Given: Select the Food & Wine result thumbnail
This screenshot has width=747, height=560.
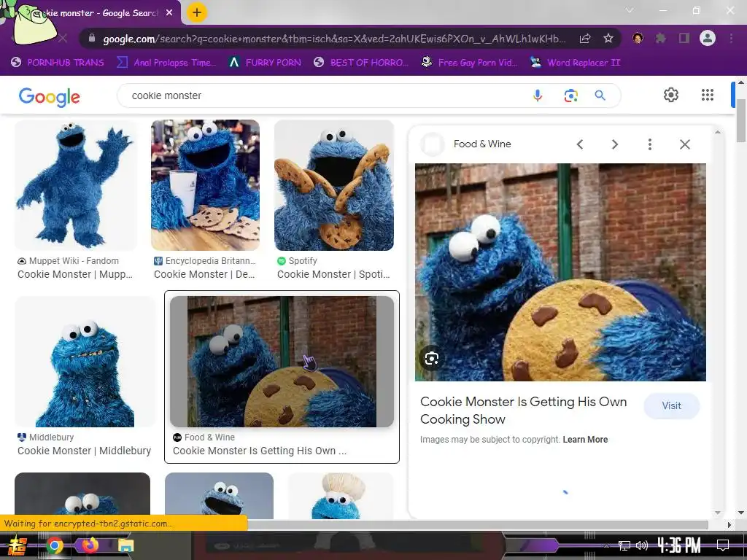Looking at the screenshot, I should tap(282, 362).
